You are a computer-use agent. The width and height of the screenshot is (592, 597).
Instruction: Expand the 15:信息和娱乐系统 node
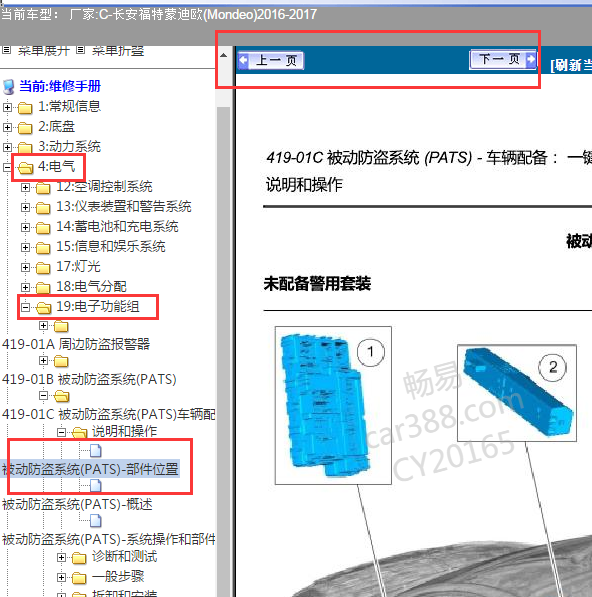click(26, 247)
